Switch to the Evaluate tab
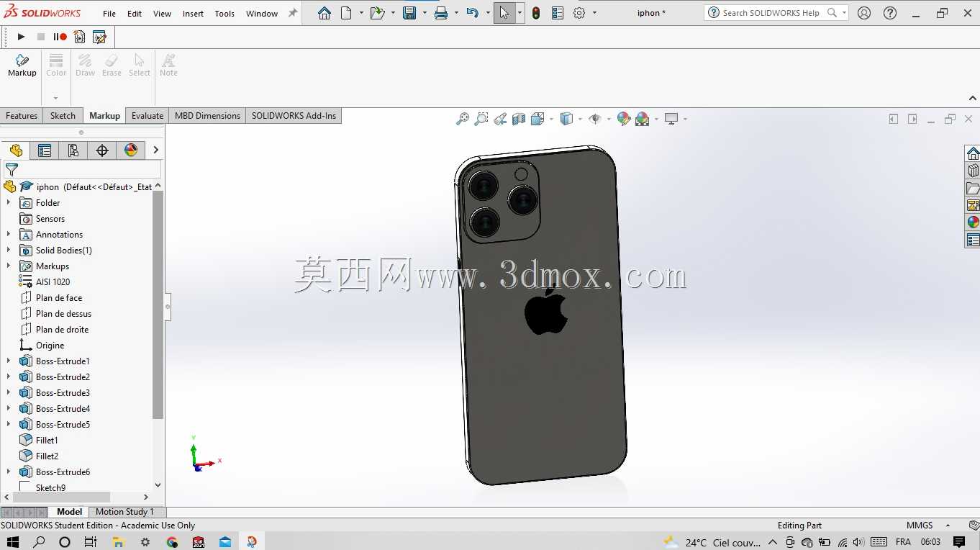 [148, 116]
